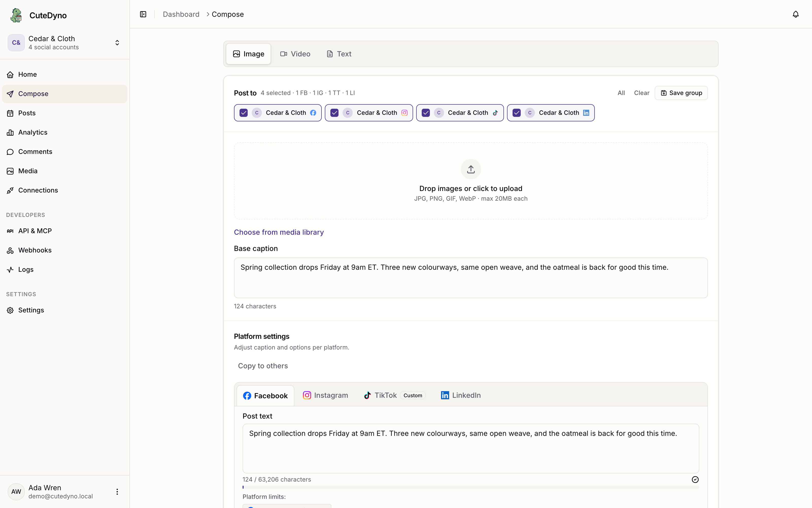Expand the Cedar & Cloth workspace switcher

(117, 43)
